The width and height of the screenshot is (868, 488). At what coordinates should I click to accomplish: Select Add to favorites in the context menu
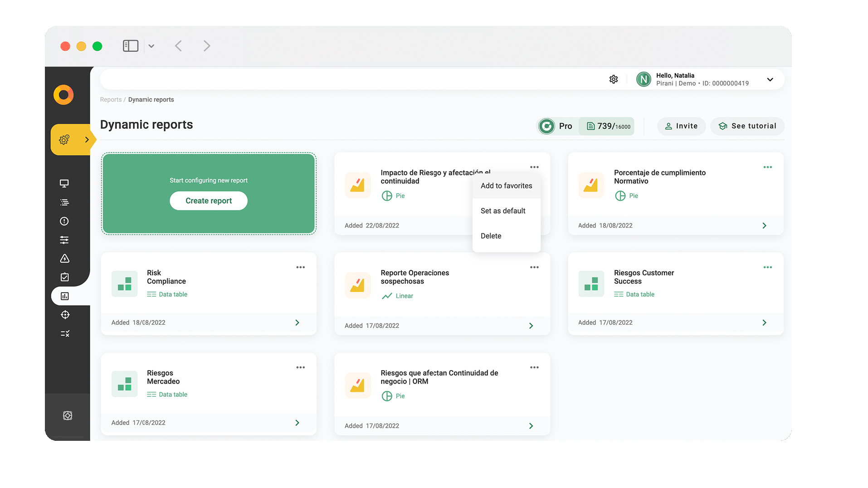(507, 185)
